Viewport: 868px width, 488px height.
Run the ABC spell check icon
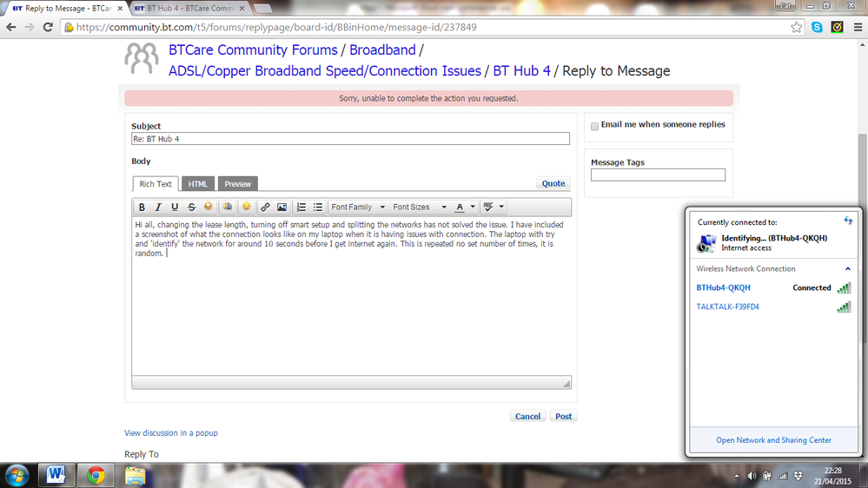tap(488, 207)
